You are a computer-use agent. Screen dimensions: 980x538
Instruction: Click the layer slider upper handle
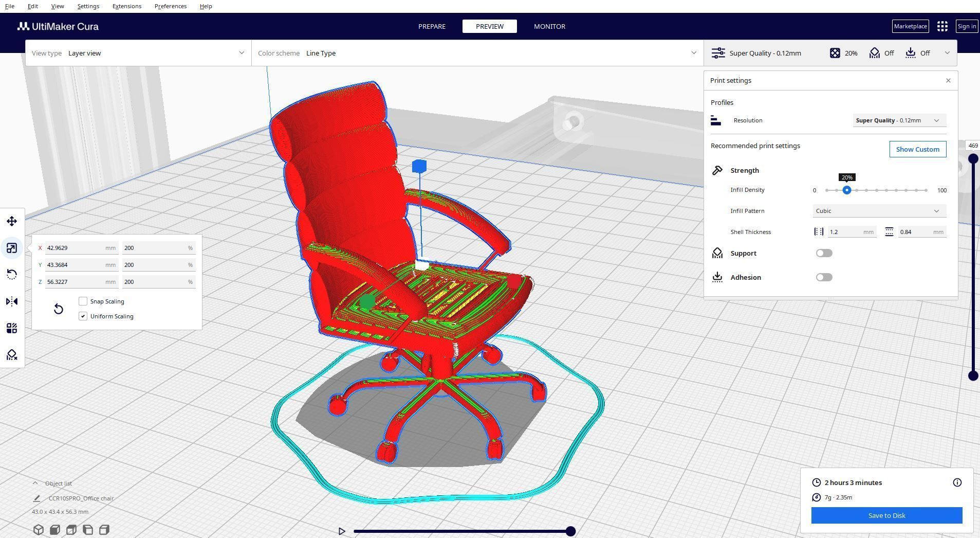[973, 159]
